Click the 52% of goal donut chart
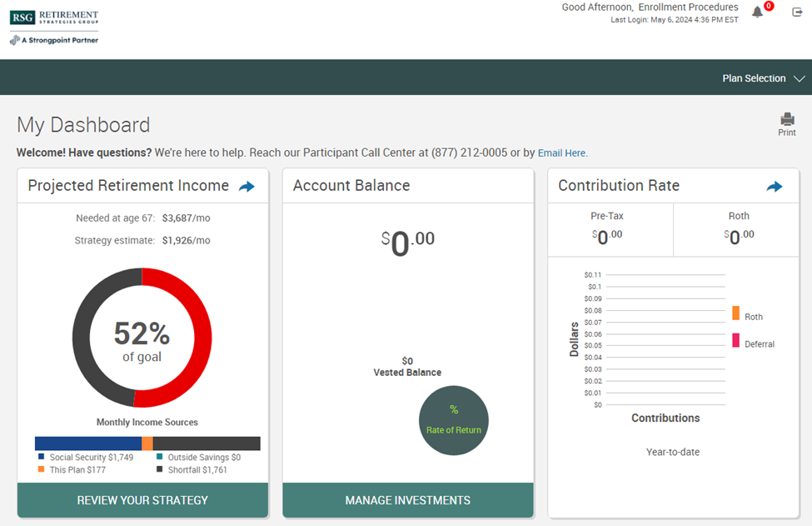 (142, 338)
